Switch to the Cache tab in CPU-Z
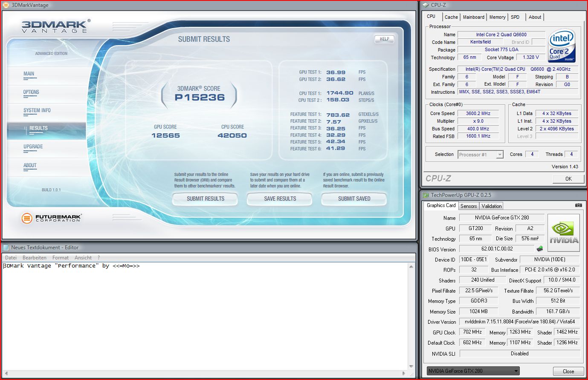Image resolution: width=588 pixels, height=380 pixels. 451,17
